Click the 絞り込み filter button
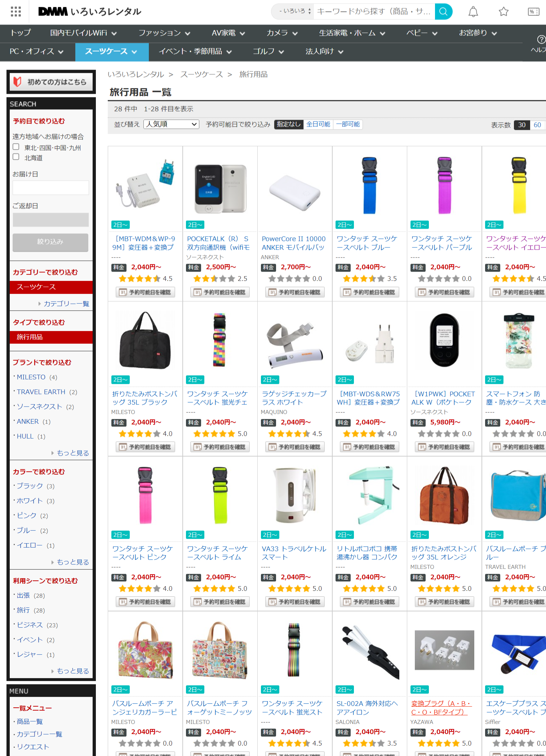Viewport: 546px width, 756px height. (50, 242)
